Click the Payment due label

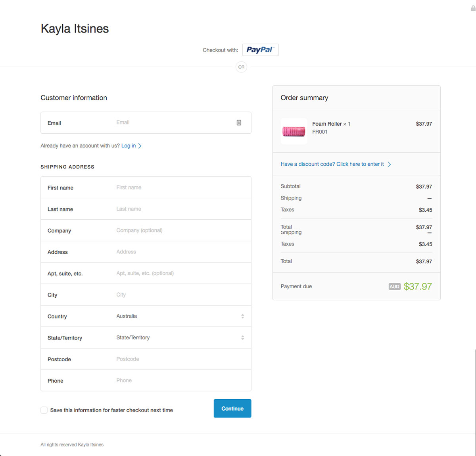click(x=296, y=287)
